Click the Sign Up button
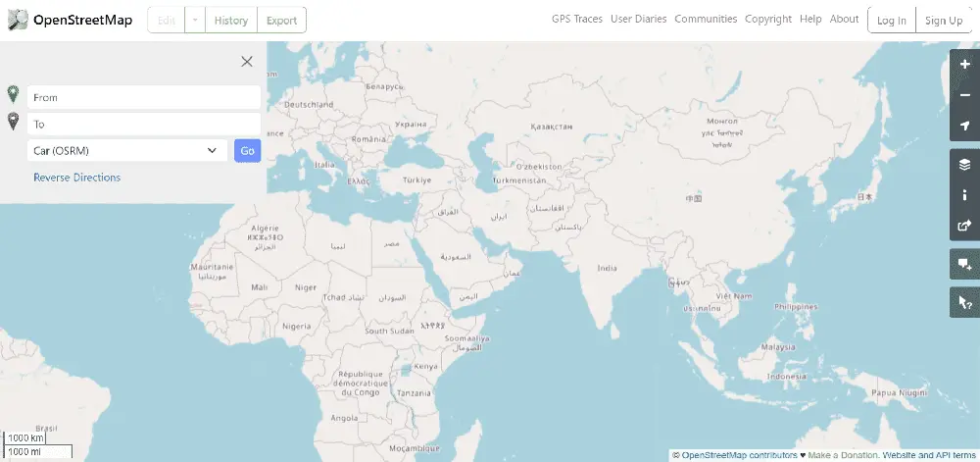This screenshot has width=980, height=462. point(944,20)
